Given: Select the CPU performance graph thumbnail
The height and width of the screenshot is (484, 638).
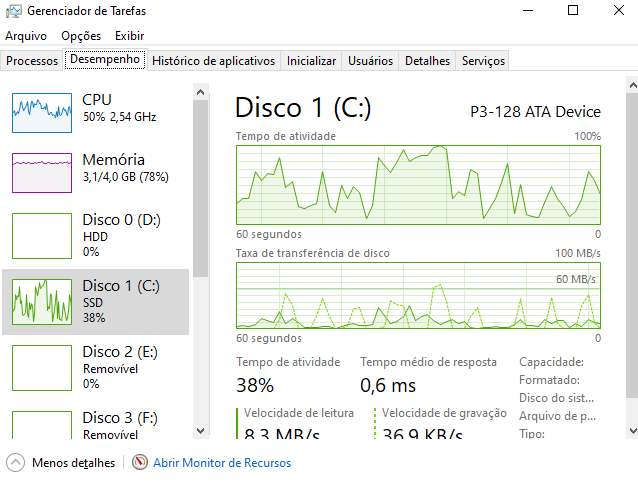Looking at the screenshot, I should 42,113.
